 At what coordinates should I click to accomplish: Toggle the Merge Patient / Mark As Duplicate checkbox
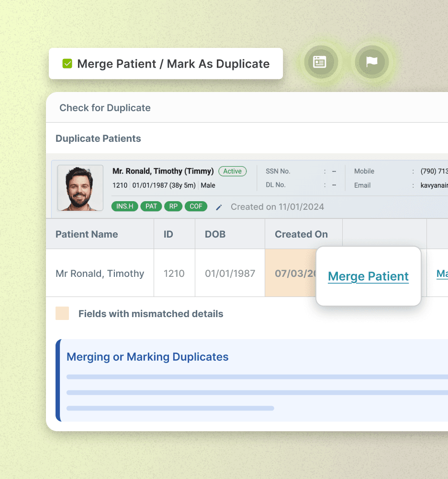(67, 64)
